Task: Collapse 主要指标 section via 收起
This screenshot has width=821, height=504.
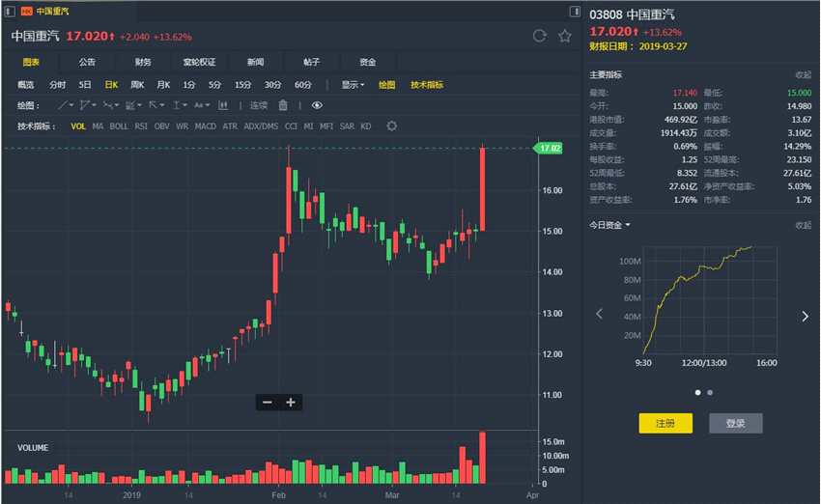Action: [x=804, y=75]
